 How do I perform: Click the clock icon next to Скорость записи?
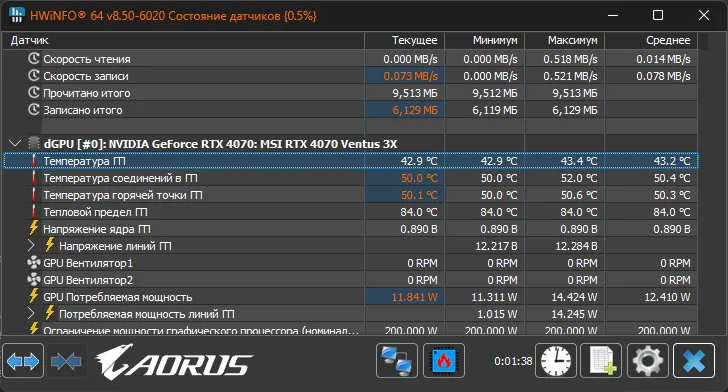coord(33,75)
